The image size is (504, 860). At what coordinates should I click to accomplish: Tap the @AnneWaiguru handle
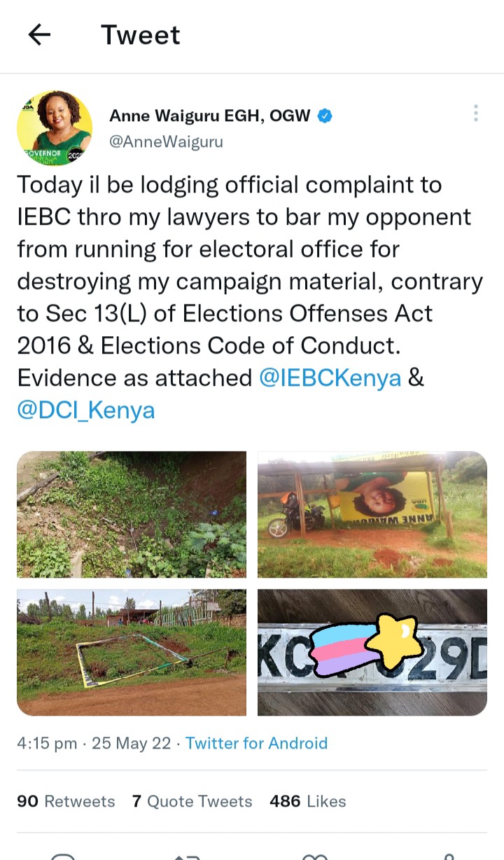(167, 141)
